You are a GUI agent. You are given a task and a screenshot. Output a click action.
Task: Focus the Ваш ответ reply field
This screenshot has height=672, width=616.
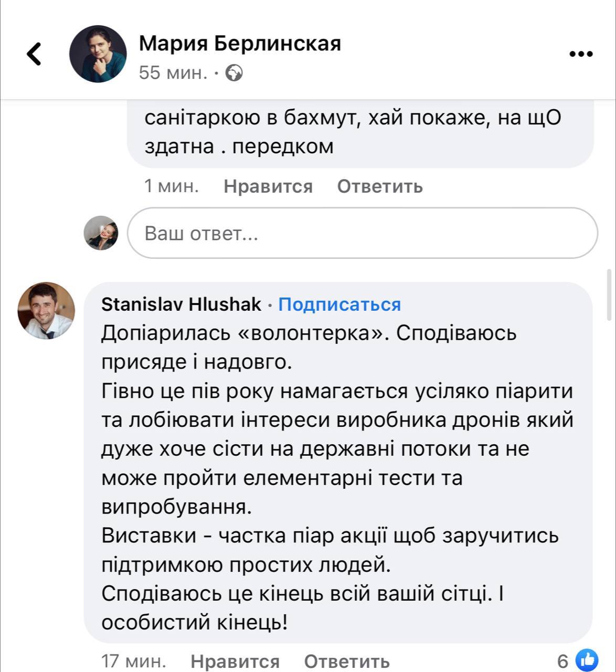tap(362, 233)
